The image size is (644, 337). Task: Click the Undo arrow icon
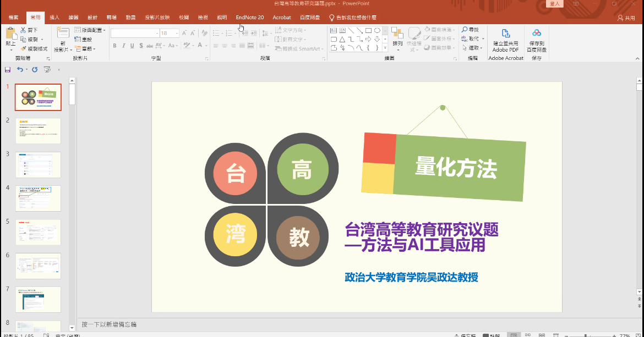[x=20, y=70]
